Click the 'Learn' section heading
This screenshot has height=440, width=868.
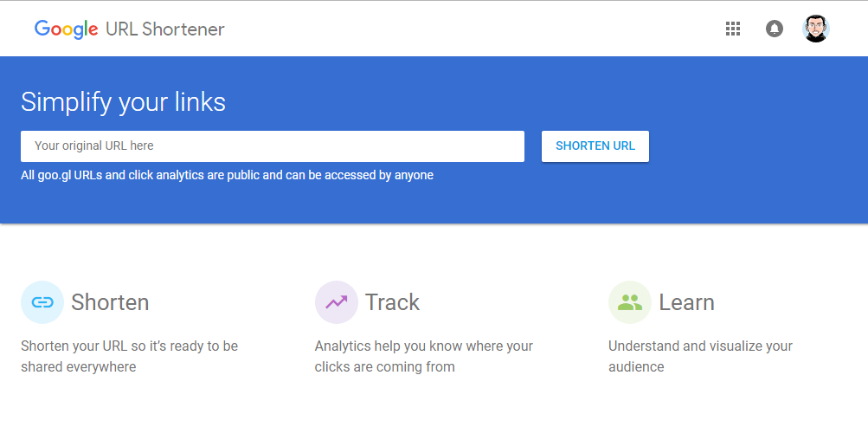[x=686, y=302]
